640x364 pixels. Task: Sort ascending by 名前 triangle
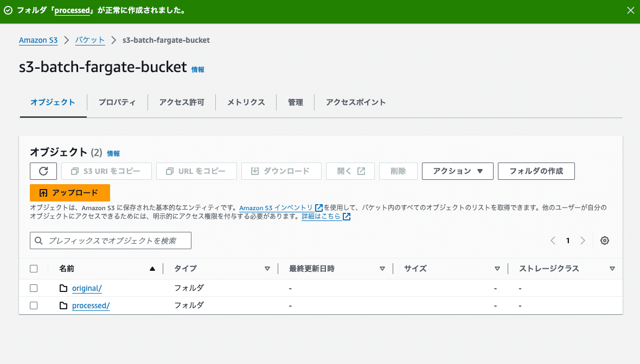click(152, 269)
